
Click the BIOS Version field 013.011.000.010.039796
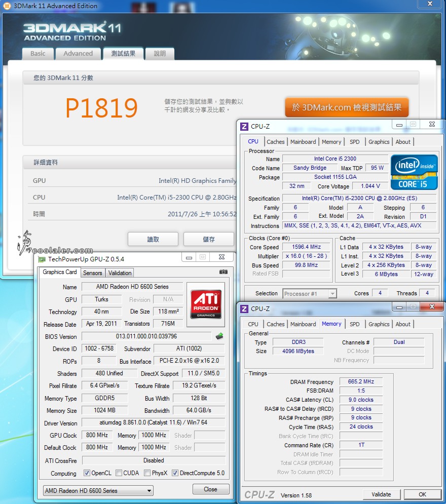pyautogui.click(x=146, y=336)
